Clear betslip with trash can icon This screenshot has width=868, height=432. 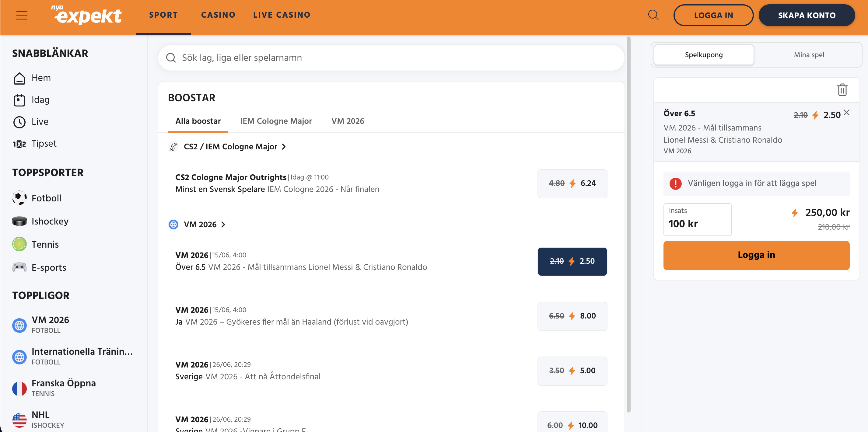tap(842, 90)
